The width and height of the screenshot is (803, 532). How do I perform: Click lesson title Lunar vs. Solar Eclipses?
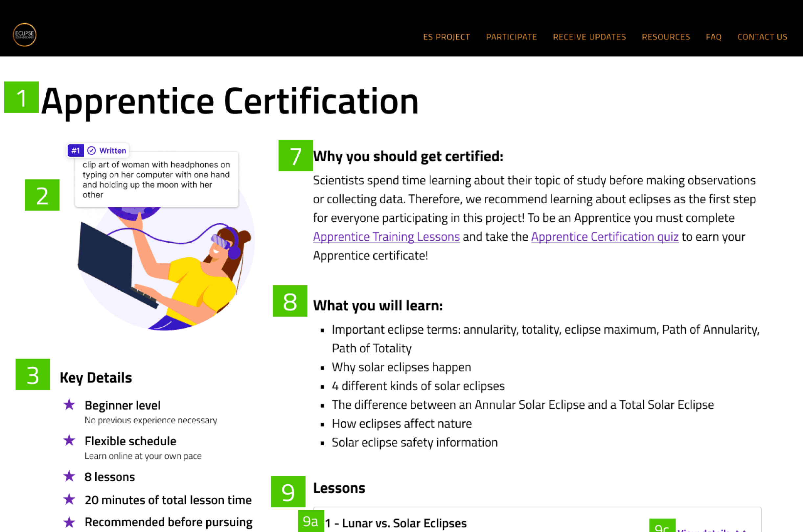pyautogui.click(x=395, y=523)
